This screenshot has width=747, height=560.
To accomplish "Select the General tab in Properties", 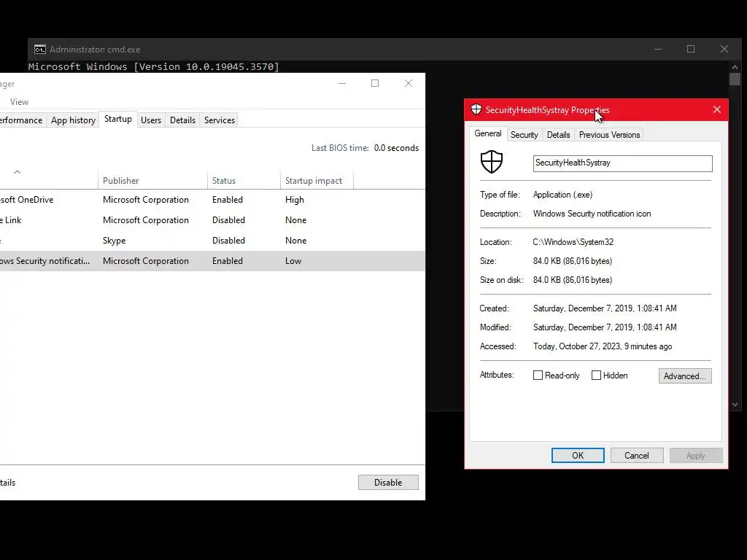I will [x=488, y=134].
